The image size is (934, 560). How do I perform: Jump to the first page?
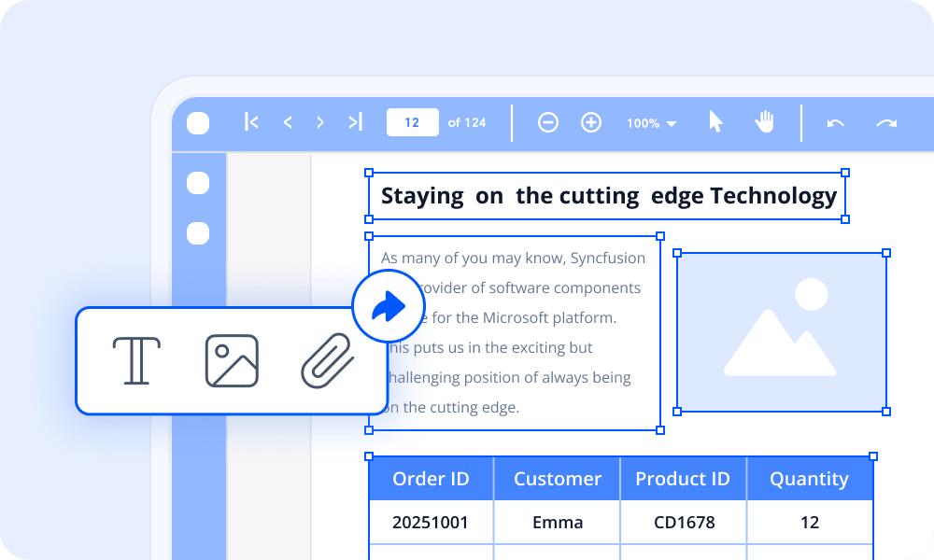click(x=250, y=121)
